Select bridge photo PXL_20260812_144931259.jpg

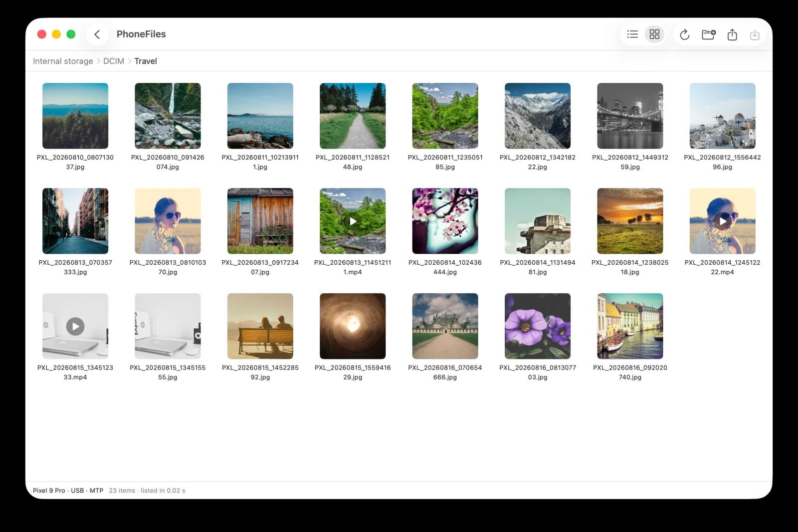coord(630,116)
